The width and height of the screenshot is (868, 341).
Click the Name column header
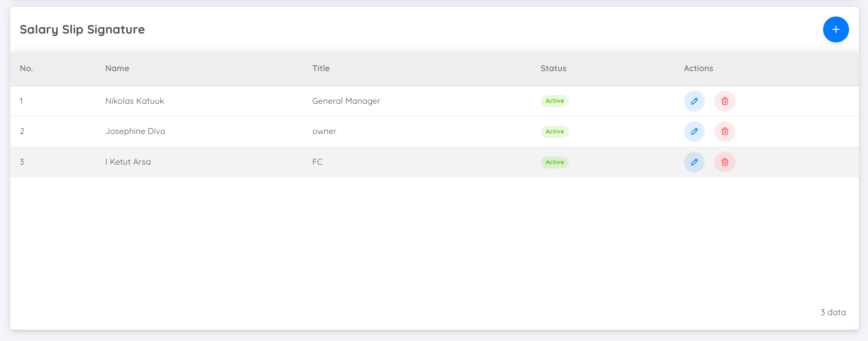click(x=117, y=69)
